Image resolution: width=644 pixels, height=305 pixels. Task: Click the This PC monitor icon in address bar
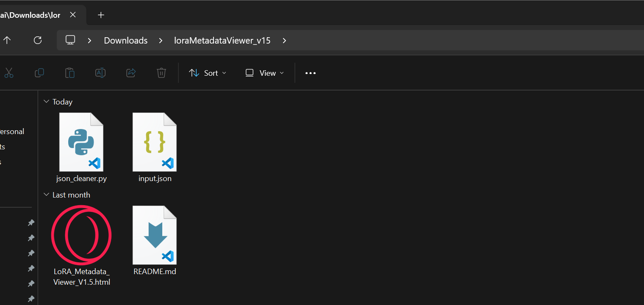coord(70,40)
